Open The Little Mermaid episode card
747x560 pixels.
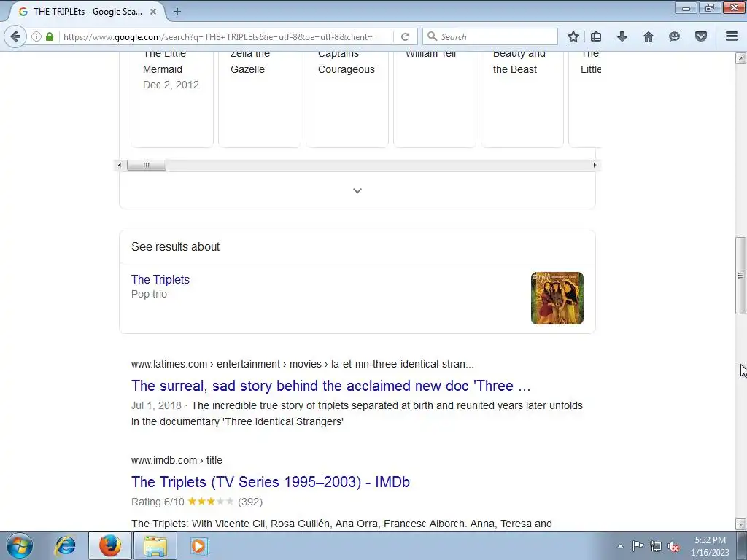coord(172,99)
